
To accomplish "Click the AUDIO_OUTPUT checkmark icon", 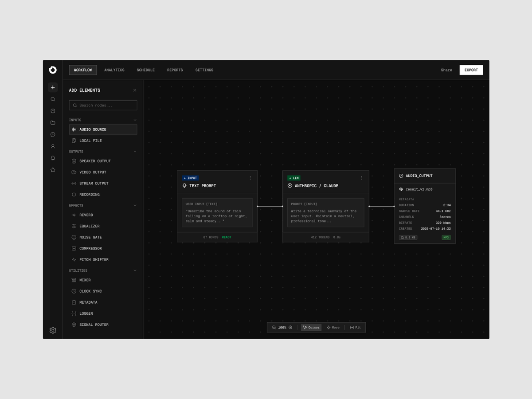I will [x=401, y=176].
